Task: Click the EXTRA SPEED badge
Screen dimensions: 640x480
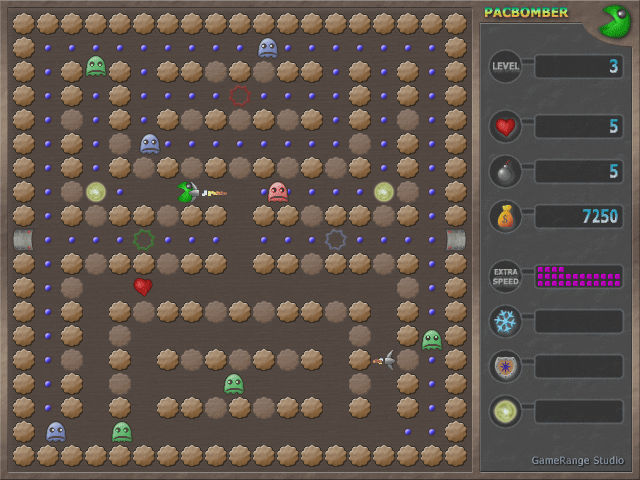Action: pyautogui.click(x=505, y=276)
